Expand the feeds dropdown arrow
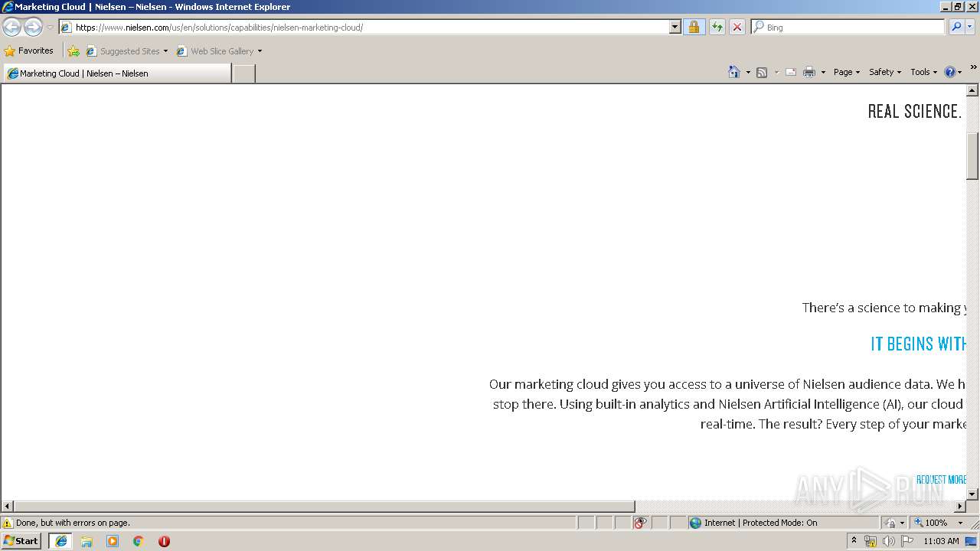 tap(776, 72)
